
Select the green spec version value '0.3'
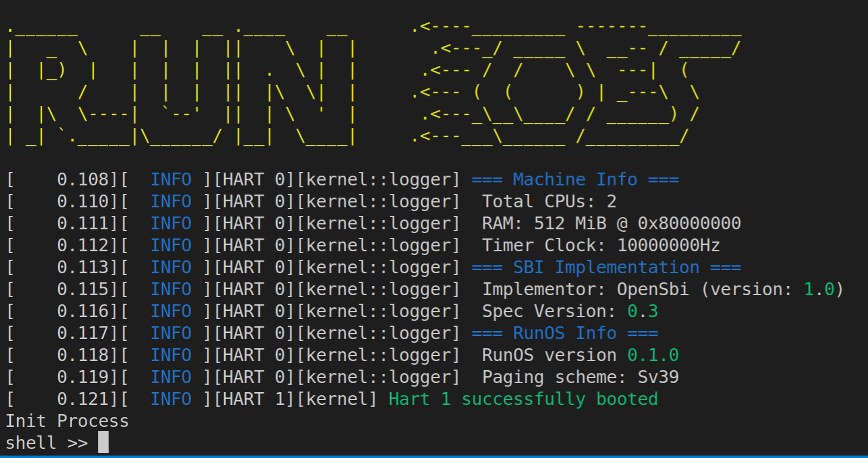[643, 311]
